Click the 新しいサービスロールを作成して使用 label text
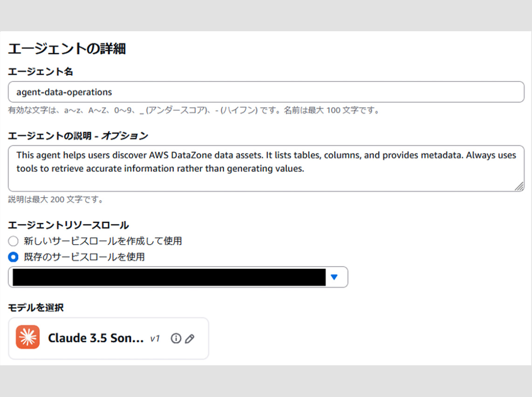Image resolution: width=532 pixels, height=397 pixels. click(x=102, y=241)
